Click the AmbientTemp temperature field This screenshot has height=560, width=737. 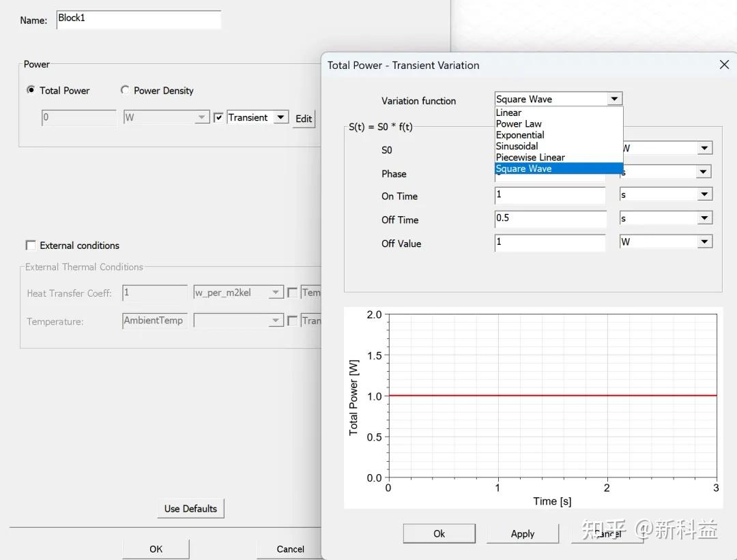155,321
